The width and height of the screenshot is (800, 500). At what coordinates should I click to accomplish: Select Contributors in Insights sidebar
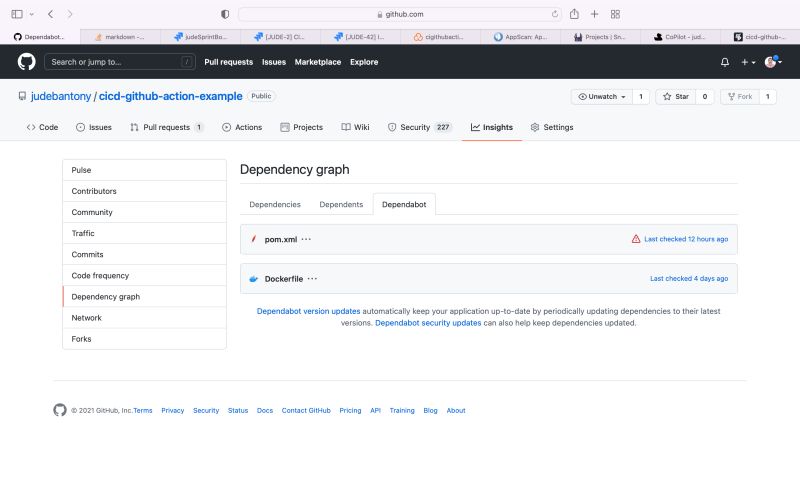[144, 191]
